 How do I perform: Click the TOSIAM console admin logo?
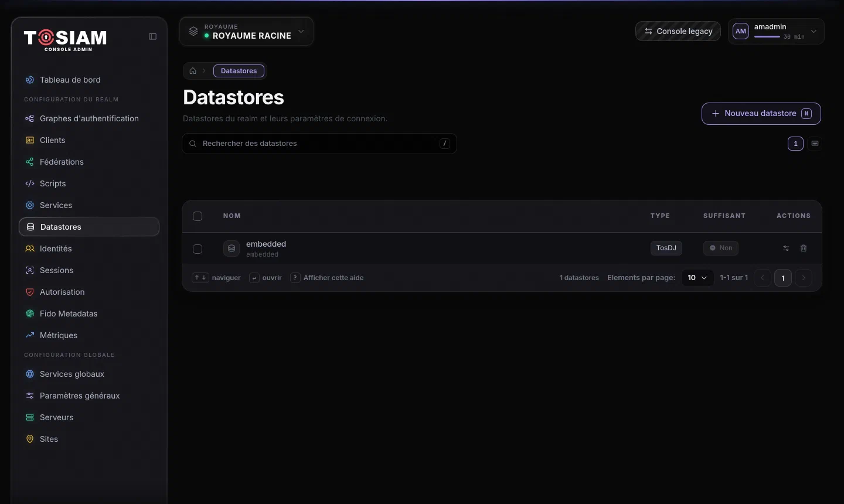coord(66,40)
